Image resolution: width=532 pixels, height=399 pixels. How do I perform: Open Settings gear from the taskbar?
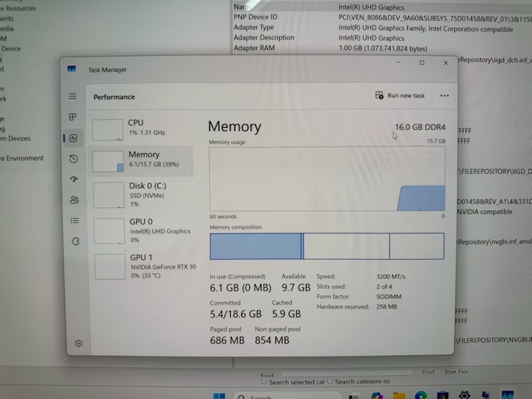(x=464, y=394)
